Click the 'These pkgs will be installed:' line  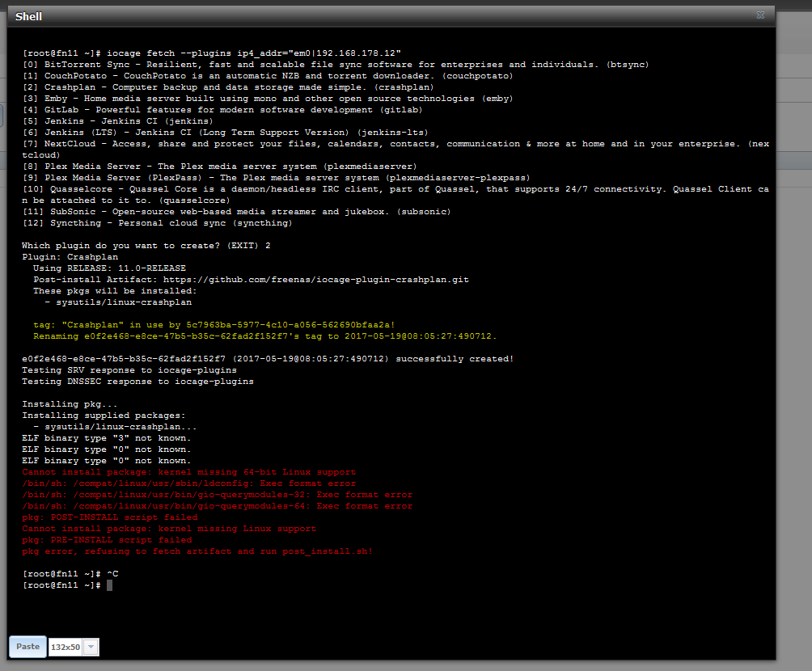coord(115,292)
